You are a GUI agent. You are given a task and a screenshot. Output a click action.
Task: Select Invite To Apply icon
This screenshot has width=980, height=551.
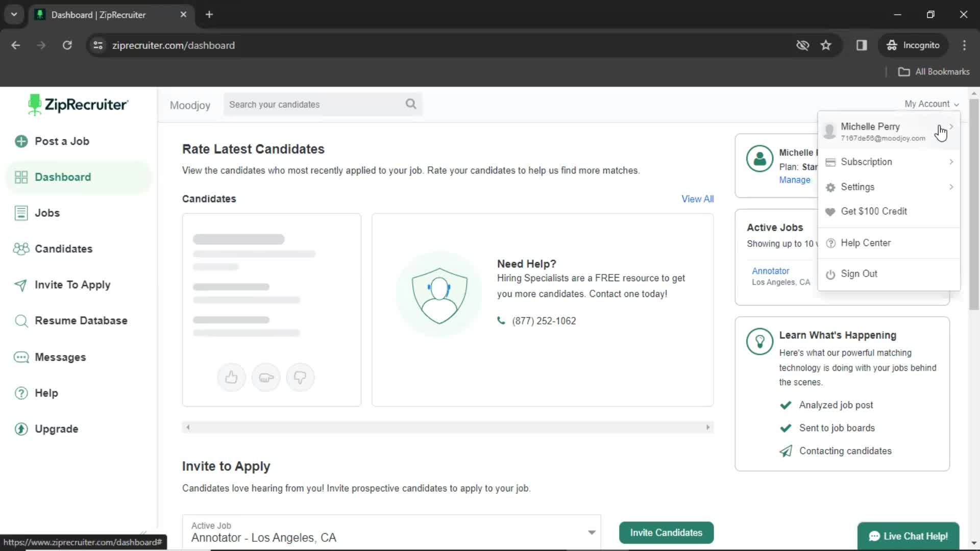click(20, 285)
